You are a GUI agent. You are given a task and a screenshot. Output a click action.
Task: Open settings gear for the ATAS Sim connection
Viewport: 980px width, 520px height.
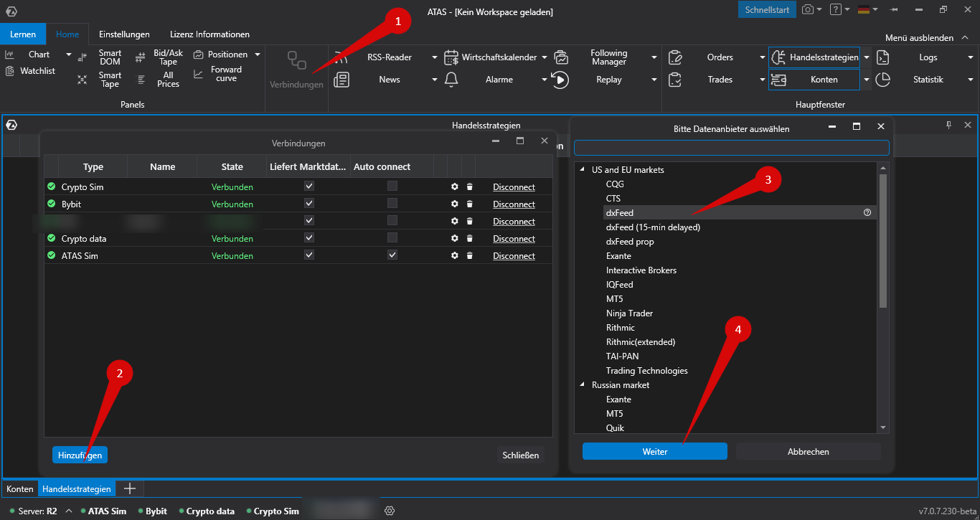[x=454, y=256]
